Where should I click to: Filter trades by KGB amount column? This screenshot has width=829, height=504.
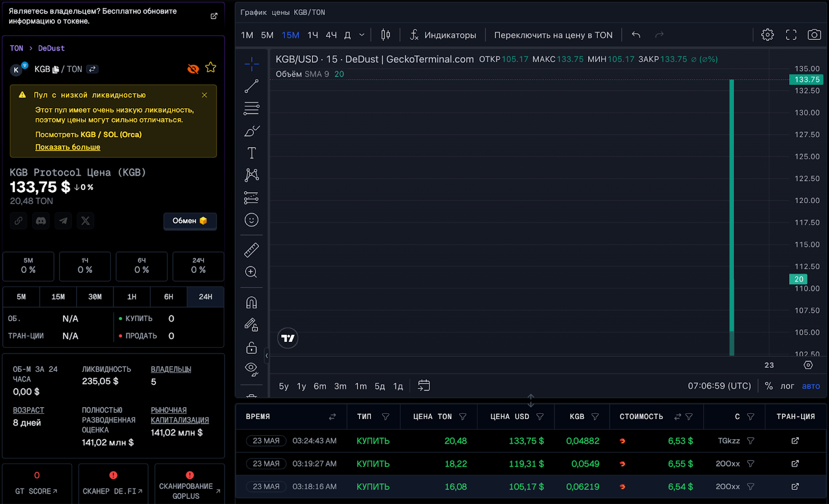click(595, 416)
